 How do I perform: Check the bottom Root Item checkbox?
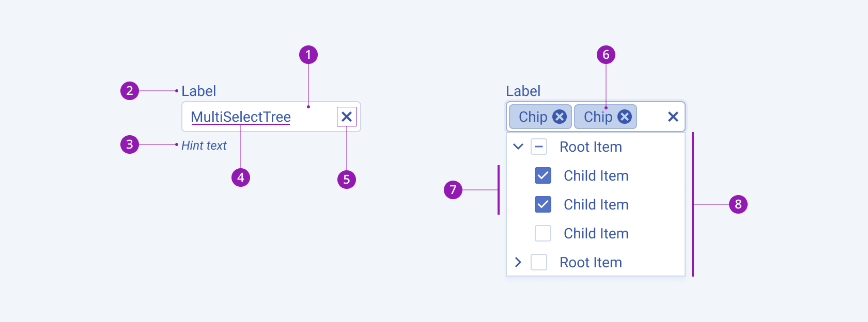click(539, 262)
